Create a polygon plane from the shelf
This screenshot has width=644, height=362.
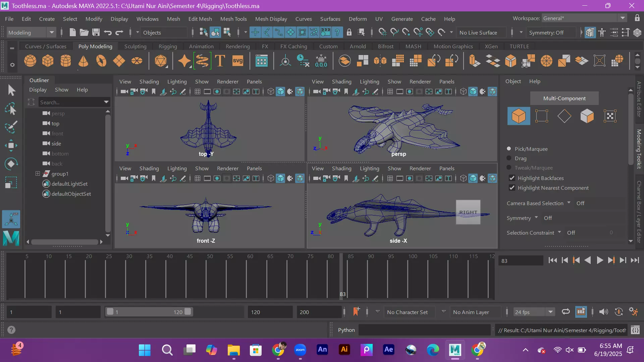pos(119,61)
